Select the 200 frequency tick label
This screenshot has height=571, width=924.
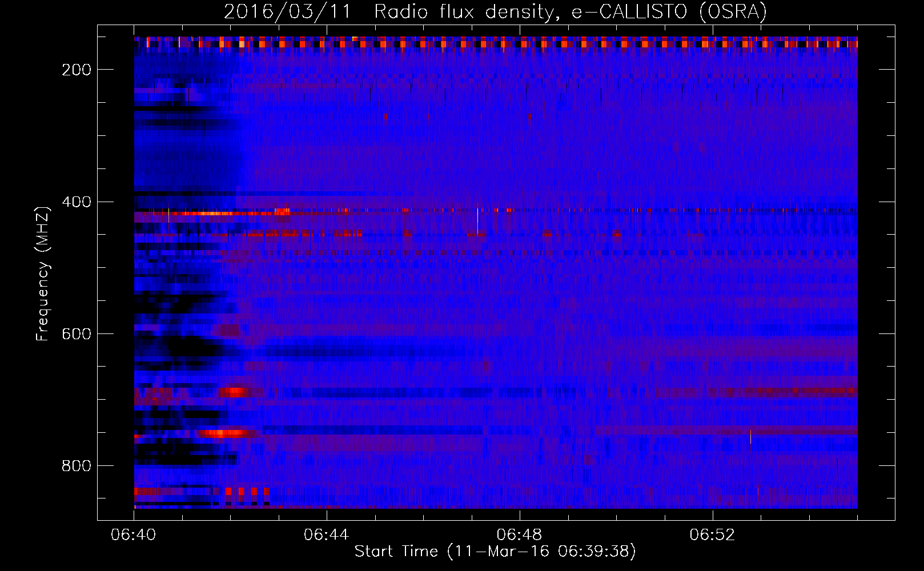pyautogui.click(x=77, y=70)
